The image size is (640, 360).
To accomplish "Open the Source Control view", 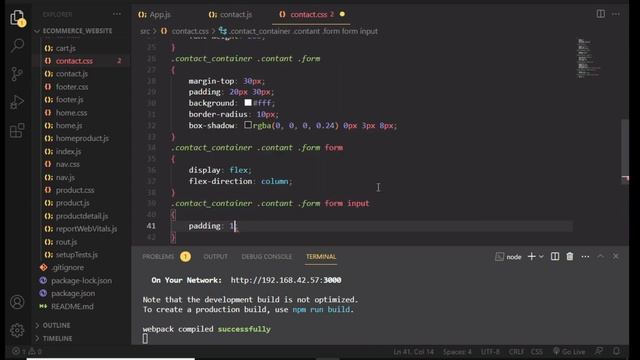I will [17, 74].
